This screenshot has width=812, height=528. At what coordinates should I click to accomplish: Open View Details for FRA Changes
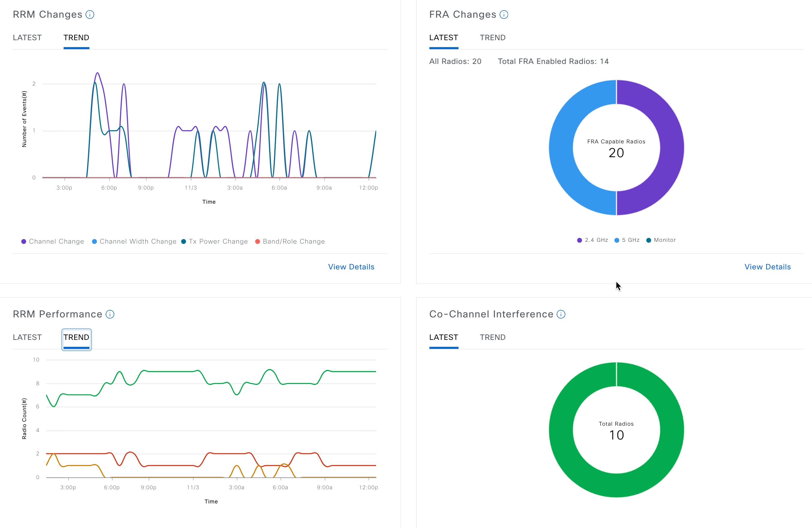click(x=767, y=267)
